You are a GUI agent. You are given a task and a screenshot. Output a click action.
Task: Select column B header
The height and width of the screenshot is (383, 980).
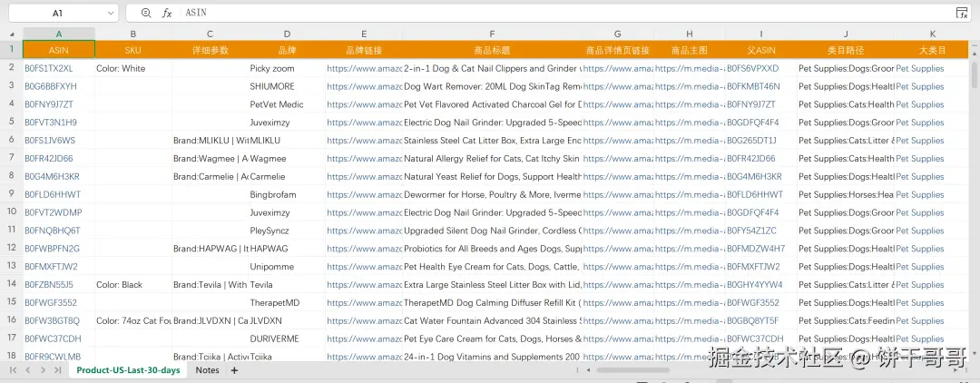coord(133,34)
